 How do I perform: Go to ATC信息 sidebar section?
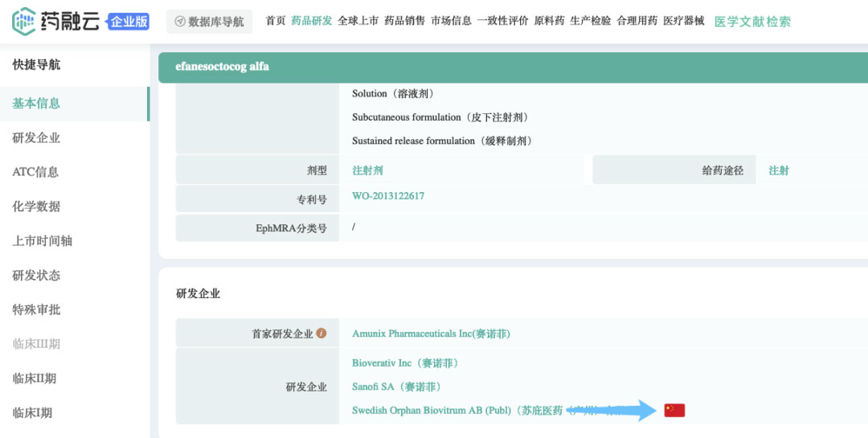coord(35,172)
